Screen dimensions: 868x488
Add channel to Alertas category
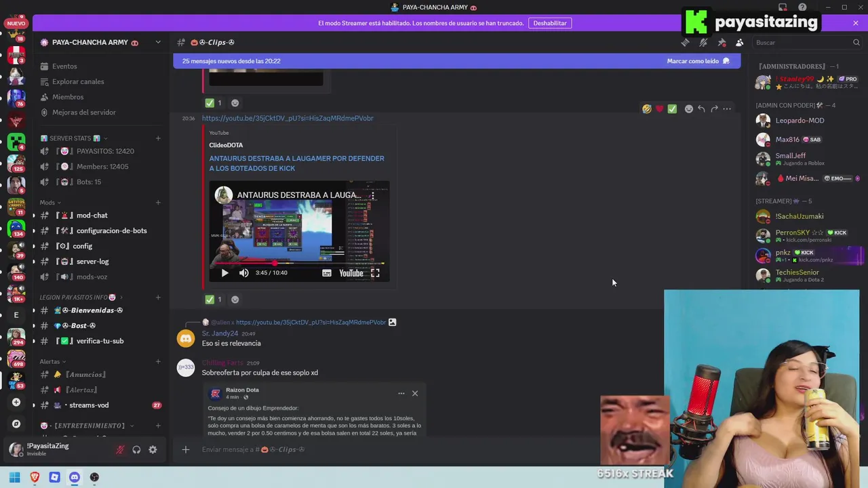click(x=158, y=362)
